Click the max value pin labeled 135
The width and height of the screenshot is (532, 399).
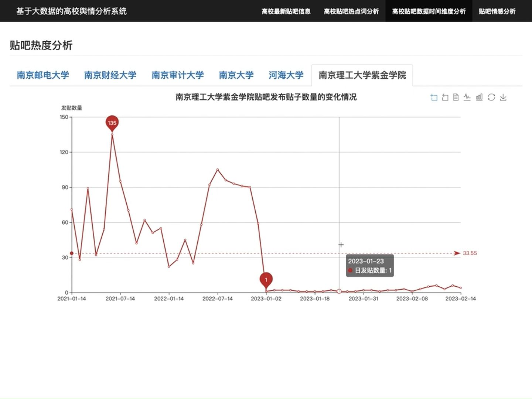point(112,123)
